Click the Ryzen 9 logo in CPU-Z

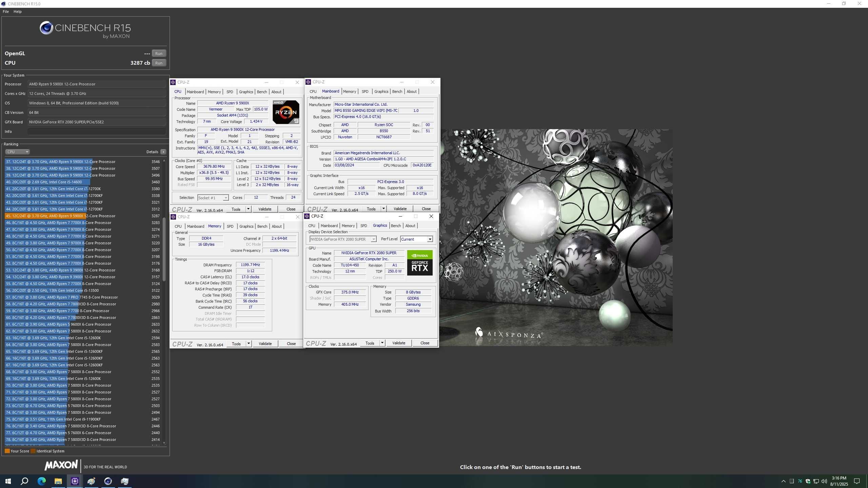click(286, 112)
